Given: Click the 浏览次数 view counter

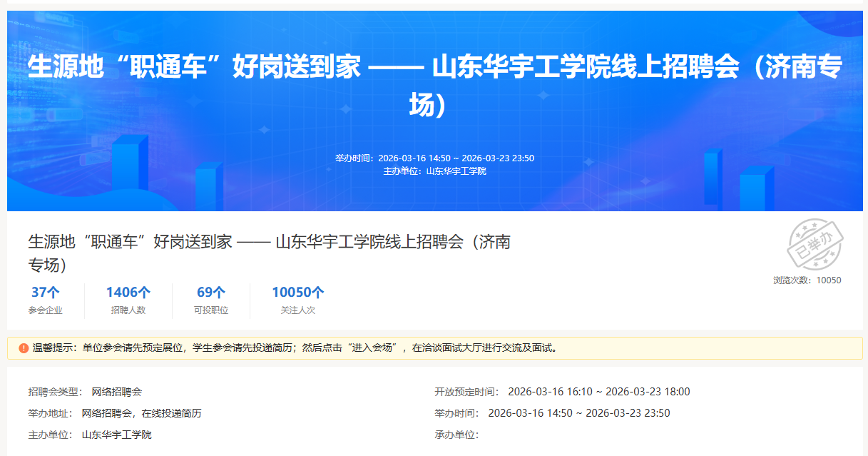Looking at the screenshot, I should [807, 280].
